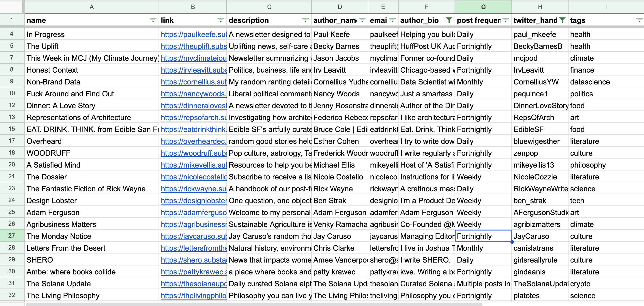Open agribusinessmatters link
644x306 pixels.
(193, 224)
